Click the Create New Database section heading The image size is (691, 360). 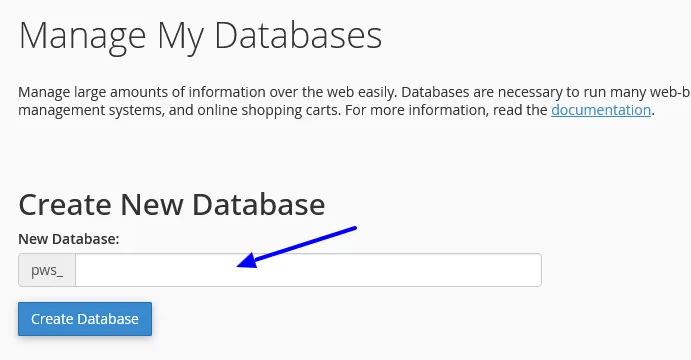click(x=172, y=204)
